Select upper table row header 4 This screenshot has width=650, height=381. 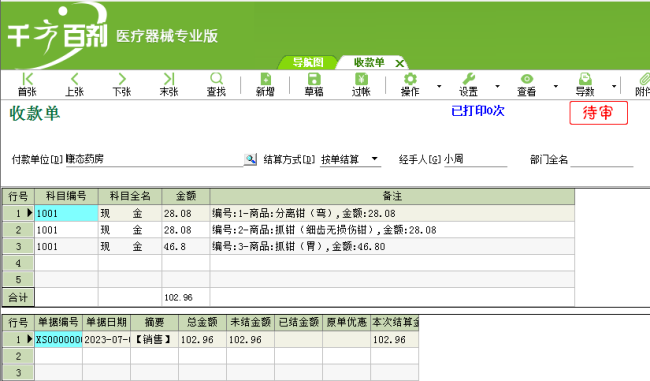[18, 263]
